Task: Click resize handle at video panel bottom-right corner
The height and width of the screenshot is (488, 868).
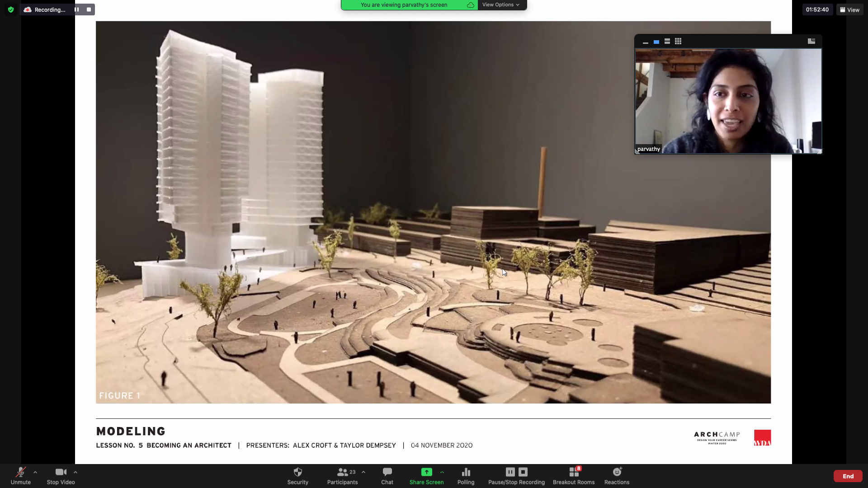Action: click(x=820, y=152)
